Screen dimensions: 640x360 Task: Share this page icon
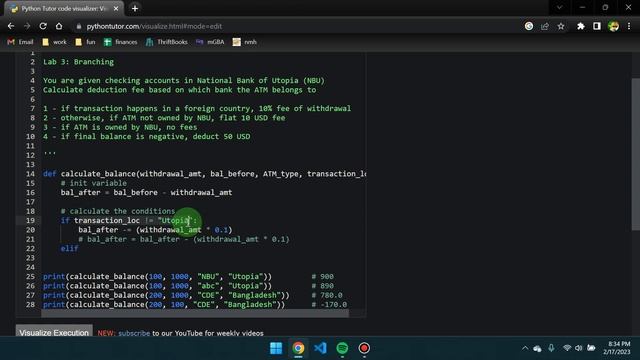[x=544, y=26]
